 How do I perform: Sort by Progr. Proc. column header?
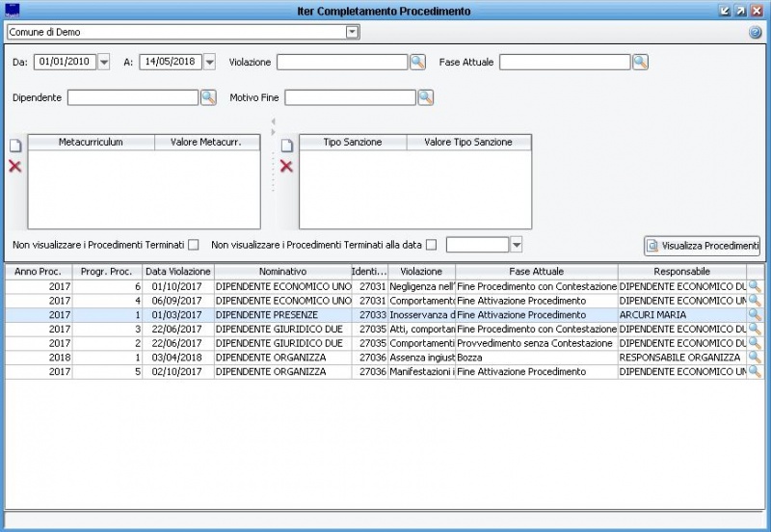point(107,272)
